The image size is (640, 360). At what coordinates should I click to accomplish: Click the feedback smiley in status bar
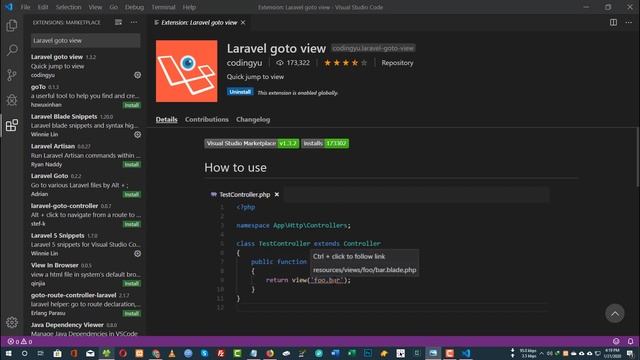(x=616, y=341)
